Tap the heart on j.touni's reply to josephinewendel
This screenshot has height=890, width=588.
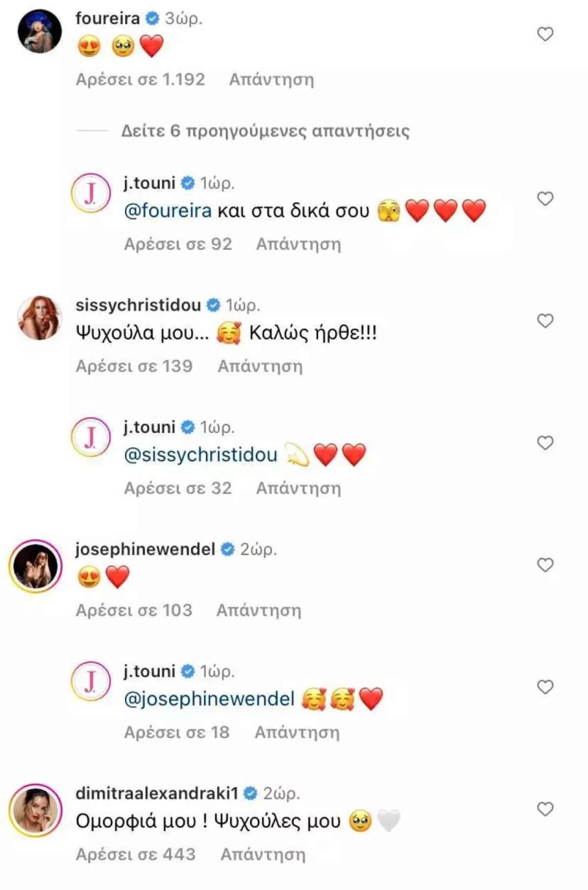546,687
